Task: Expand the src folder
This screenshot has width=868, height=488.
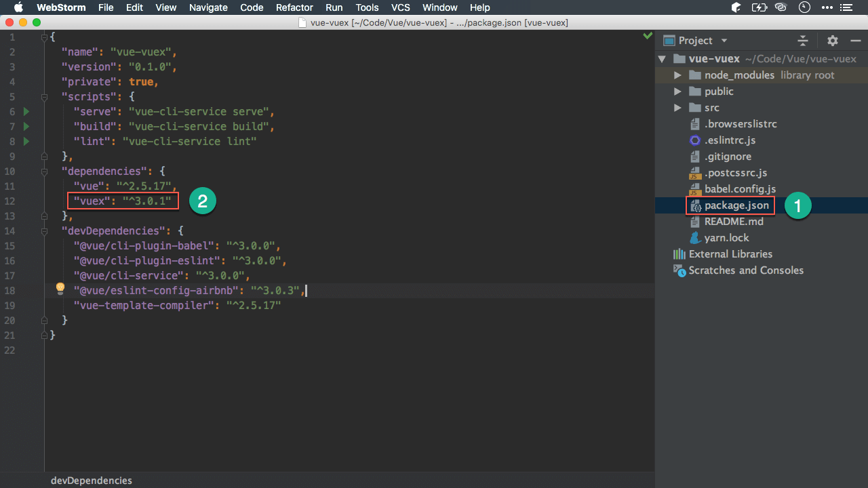Action: pyautogui.click(x=677, y=108)
